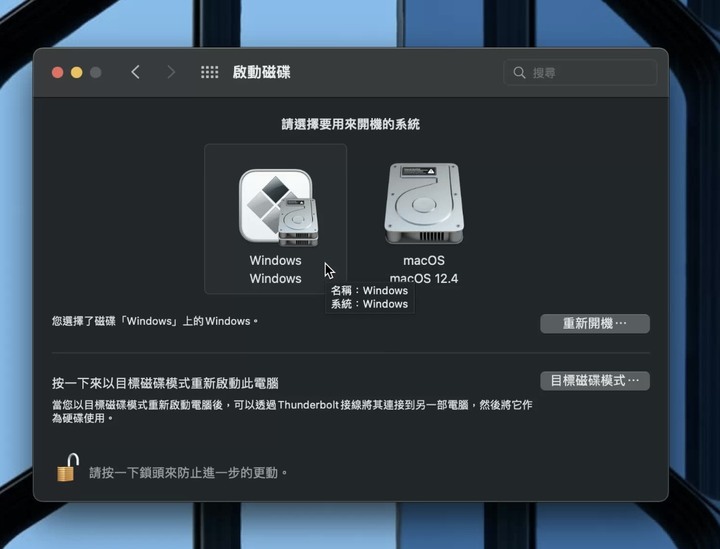Show all preferences via grid icon
720x549 pixels.
pyautogui.click(x=209, y=72)
